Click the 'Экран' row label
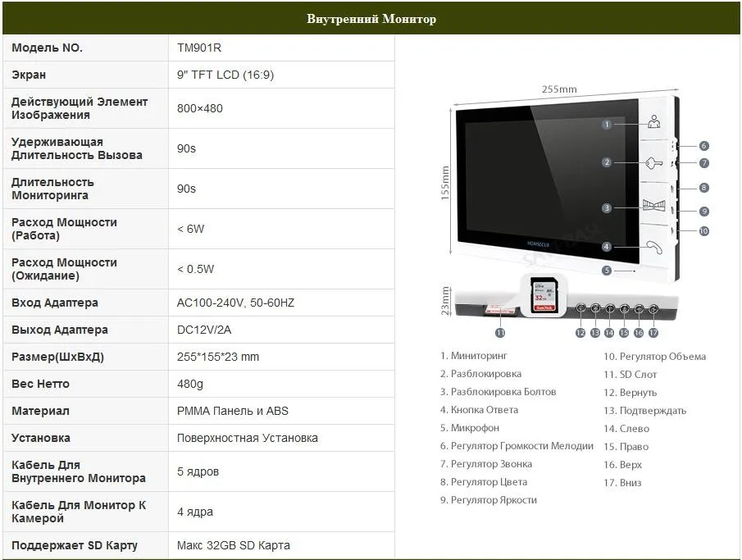 pos(29,75)
